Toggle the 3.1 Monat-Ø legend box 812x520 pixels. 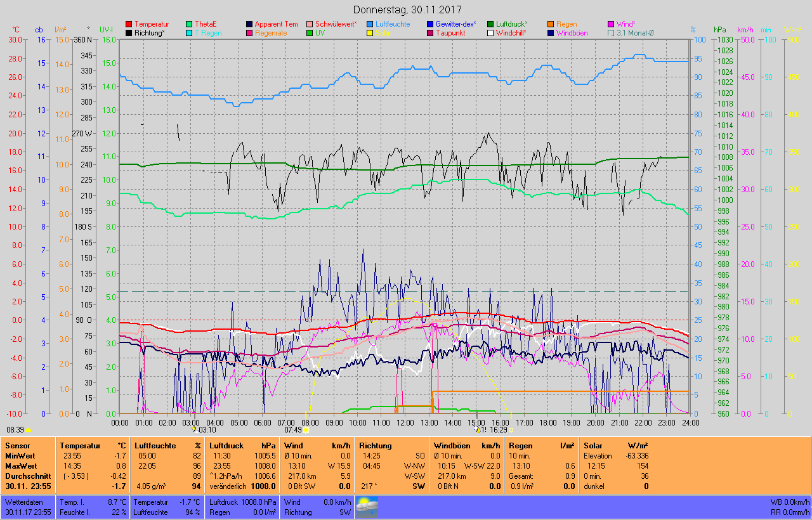coord(611,33)
